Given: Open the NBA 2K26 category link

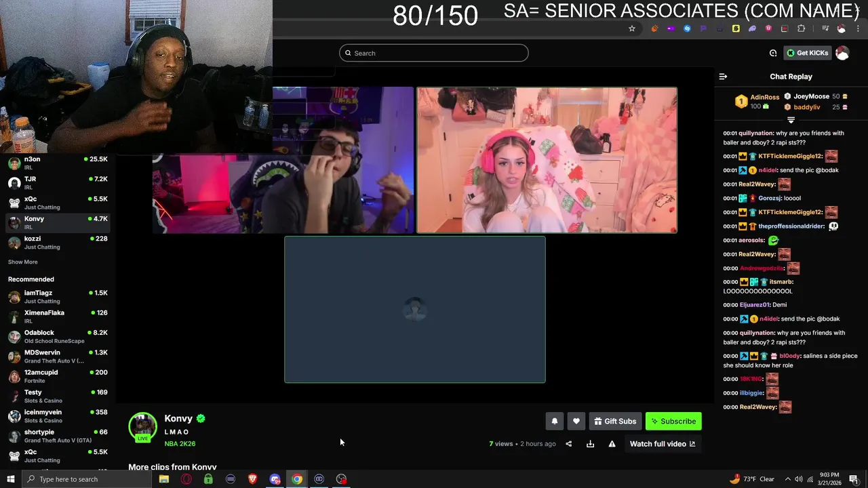Looking at the screenshot, I should 180,444.
